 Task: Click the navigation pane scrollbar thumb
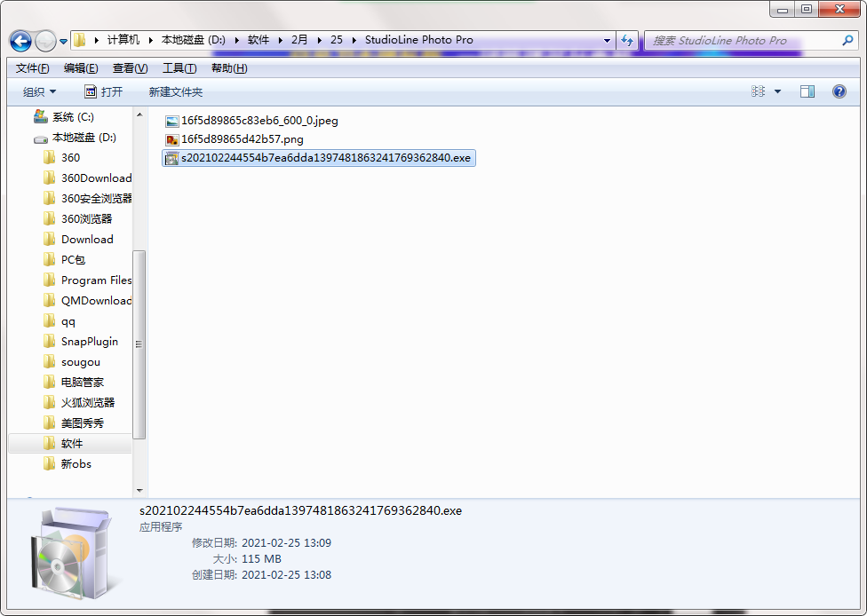pos(139,344)
